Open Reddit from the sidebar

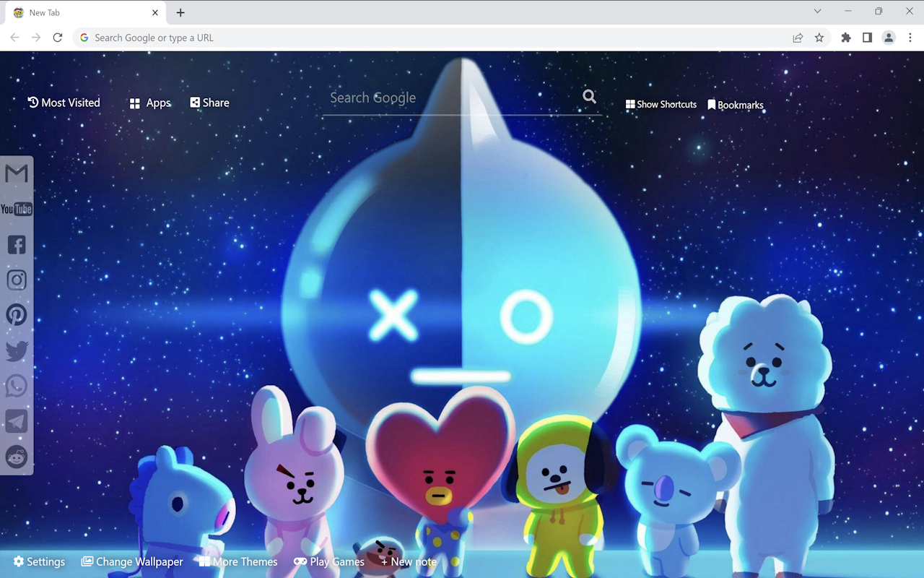pyautogui.click(x=16, y=457)
